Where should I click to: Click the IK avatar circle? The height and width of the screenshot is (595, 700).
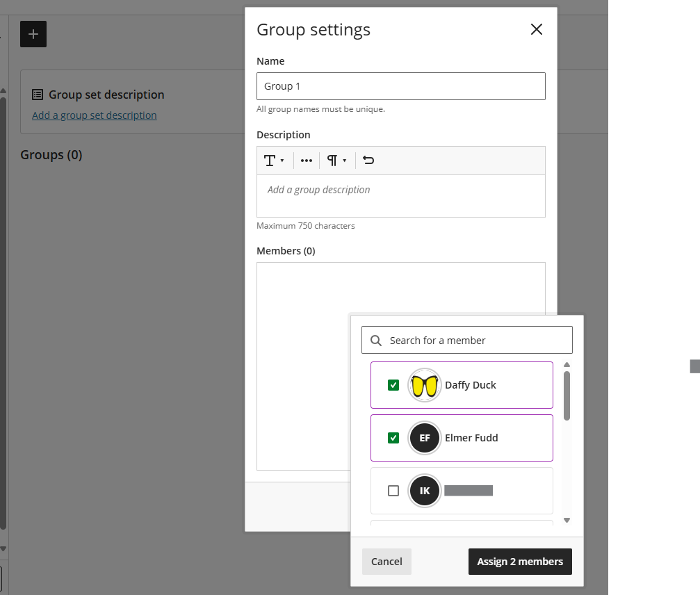point(424,491)
